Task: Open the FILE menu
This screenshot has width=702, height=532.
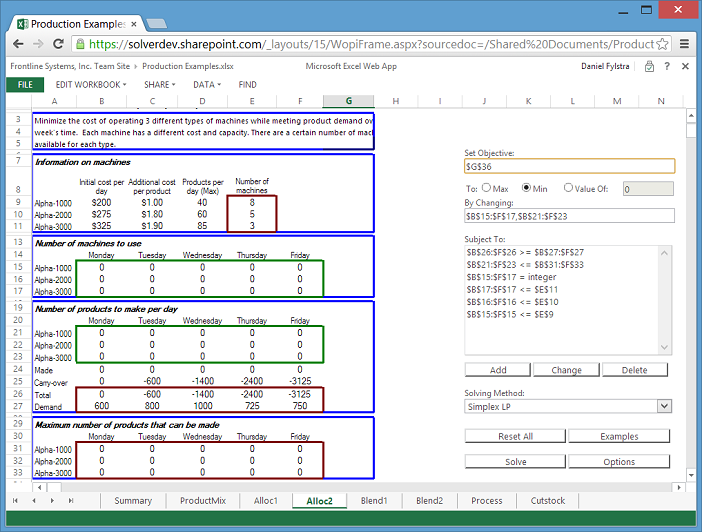Action: coord(24,85)
